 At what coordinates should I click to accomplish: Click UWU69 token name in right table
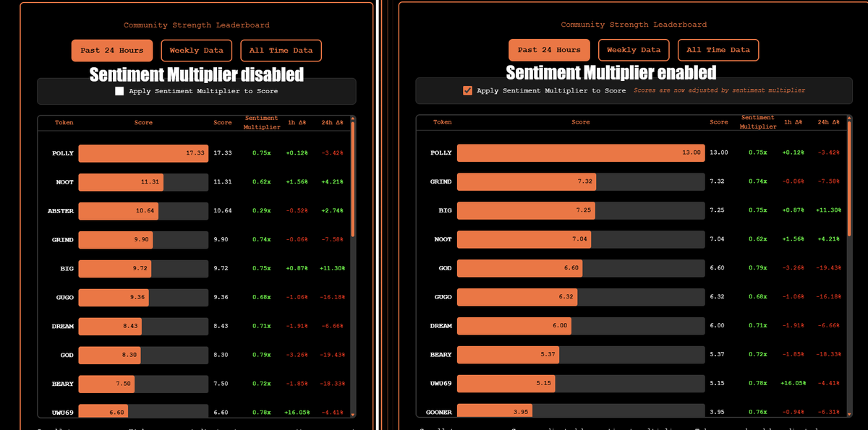[x=441, y=384]
